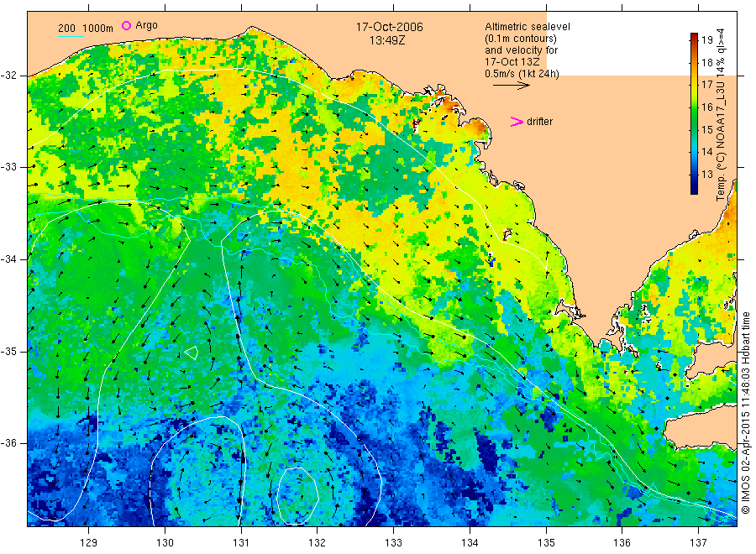Click the small triangular sea-level contour
The image size is (756, 554).
click(x=192, y=353)
